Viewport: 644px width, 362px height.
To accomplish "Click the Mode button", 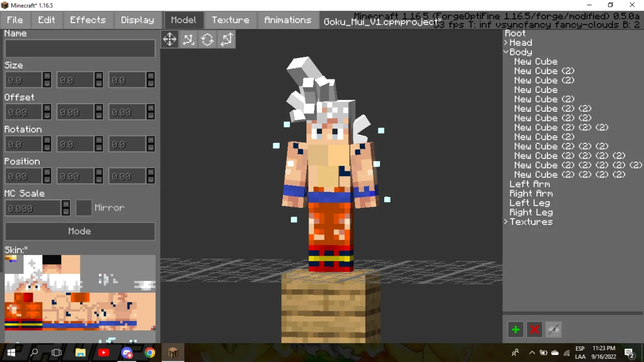I will pyautogui.click(x=80, y=231).
